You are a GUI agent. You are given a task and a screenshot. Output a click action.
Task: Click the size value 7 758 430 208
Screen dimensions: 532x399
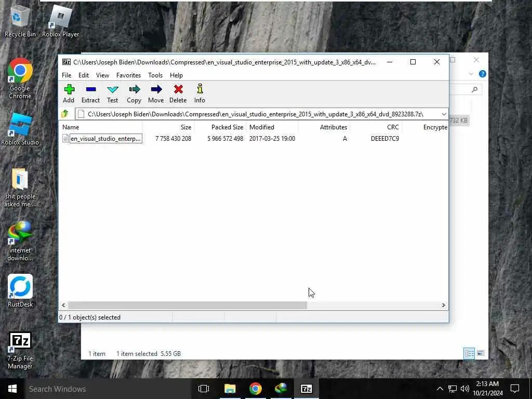(173, 138)
